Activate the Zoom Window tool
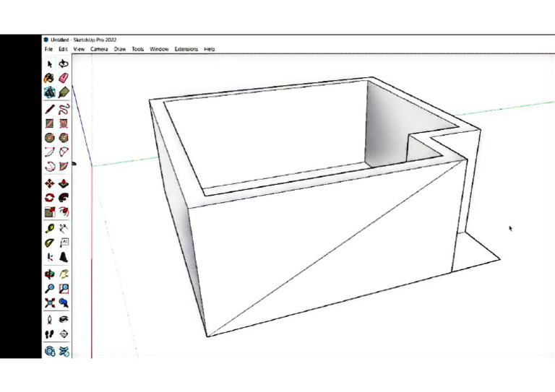The height and width of the screenshot is (392, 555). (x=64, y=289)
